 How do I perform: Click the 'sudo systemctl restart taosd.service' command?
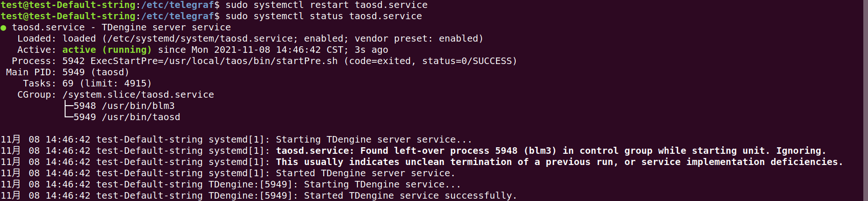point(326,5)
